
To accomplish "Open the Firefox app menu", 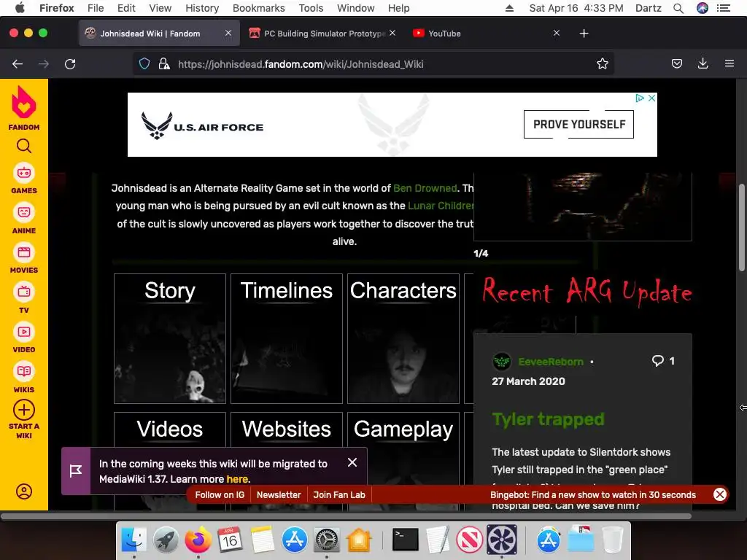I will click(x=57, y=8).
